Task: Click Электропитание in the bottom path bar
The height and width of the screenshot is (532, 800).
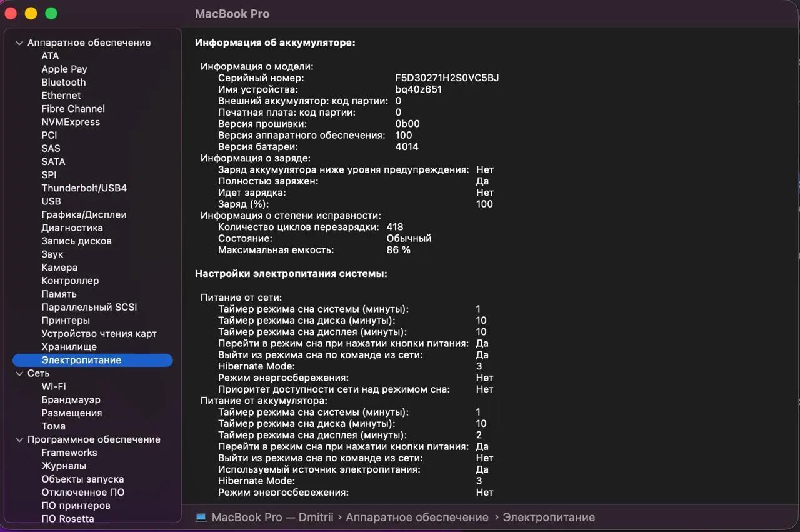Action: point(549,518)
